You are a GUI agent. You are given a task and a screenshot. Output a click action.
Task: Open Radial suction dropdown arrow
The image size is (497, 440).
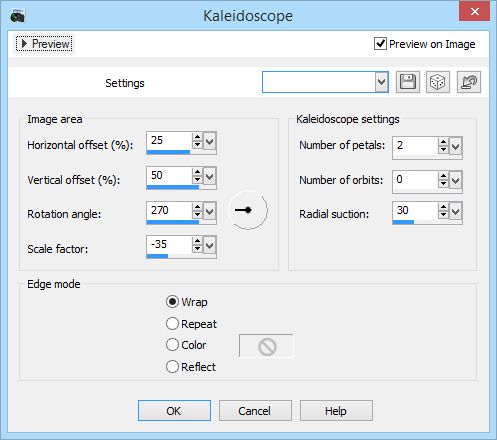tap(456, 211)
